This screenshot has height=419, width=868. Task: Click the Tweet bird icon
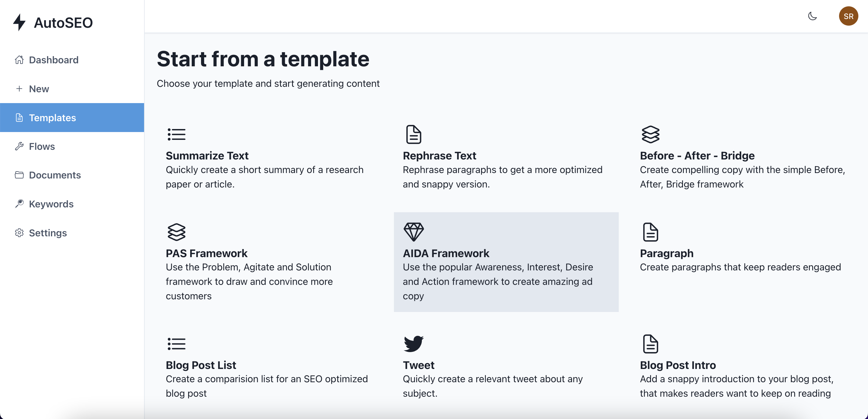414,344
